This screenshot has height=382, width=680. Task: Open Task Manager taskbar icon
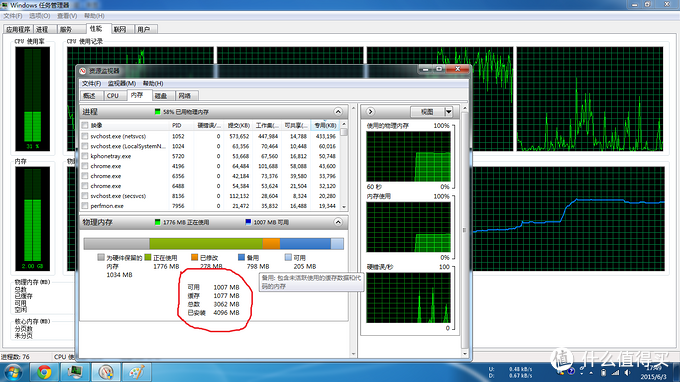[75, 372]
